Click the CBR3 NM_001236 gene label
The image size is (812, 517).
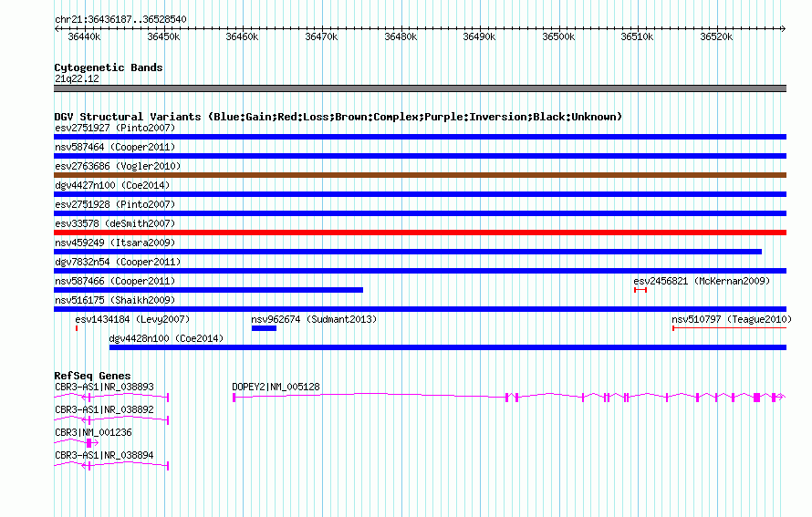[x=93, y=432]
